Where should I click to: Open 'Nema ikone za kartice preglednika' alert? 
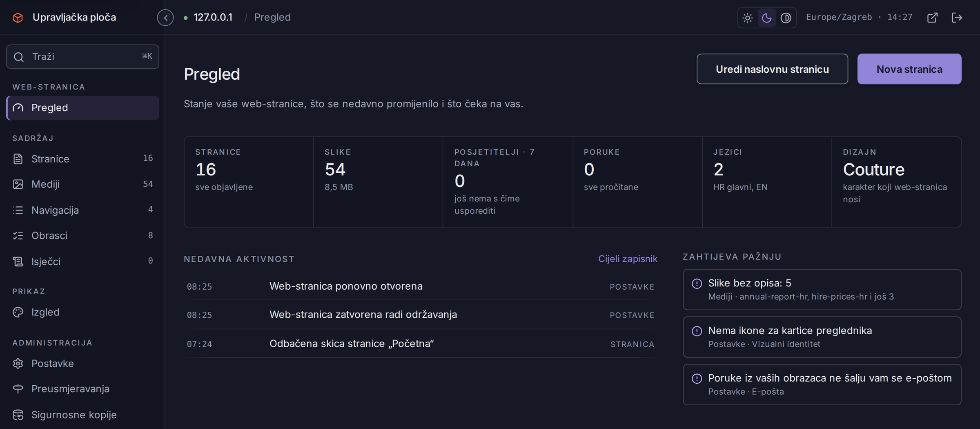pos(822,337)
